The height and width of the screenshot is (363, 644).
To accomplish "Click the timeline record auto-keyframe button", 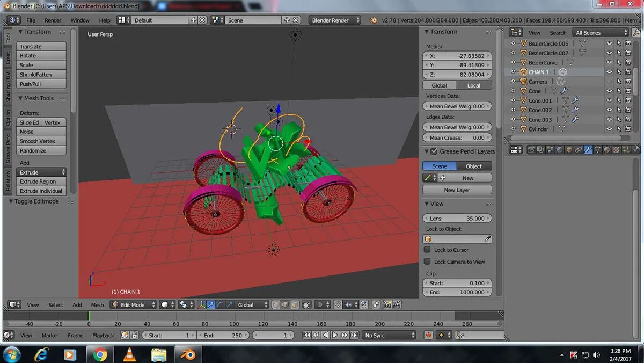I will [x=429, y=335].
